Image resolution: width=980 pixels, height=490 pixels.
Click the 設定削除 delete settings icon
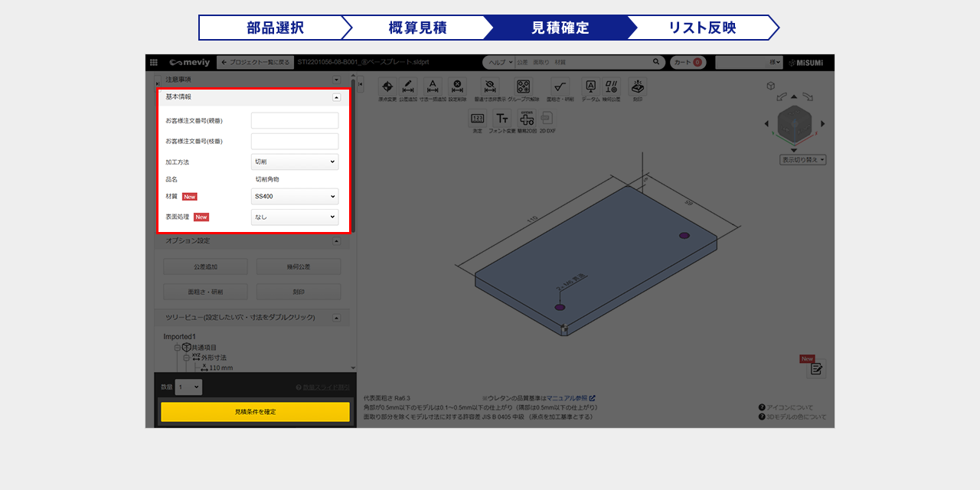(457, 87)
